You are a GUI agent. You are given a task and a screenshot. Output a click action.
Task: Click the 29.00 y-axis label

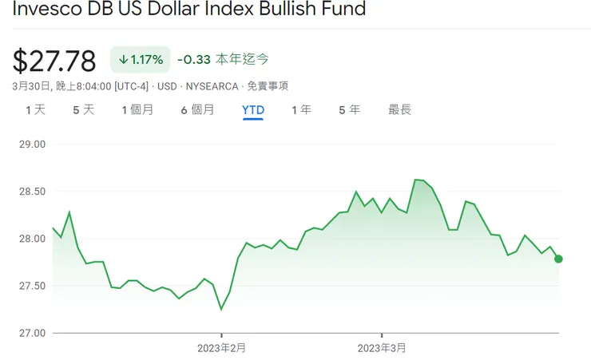pos(32,144)
